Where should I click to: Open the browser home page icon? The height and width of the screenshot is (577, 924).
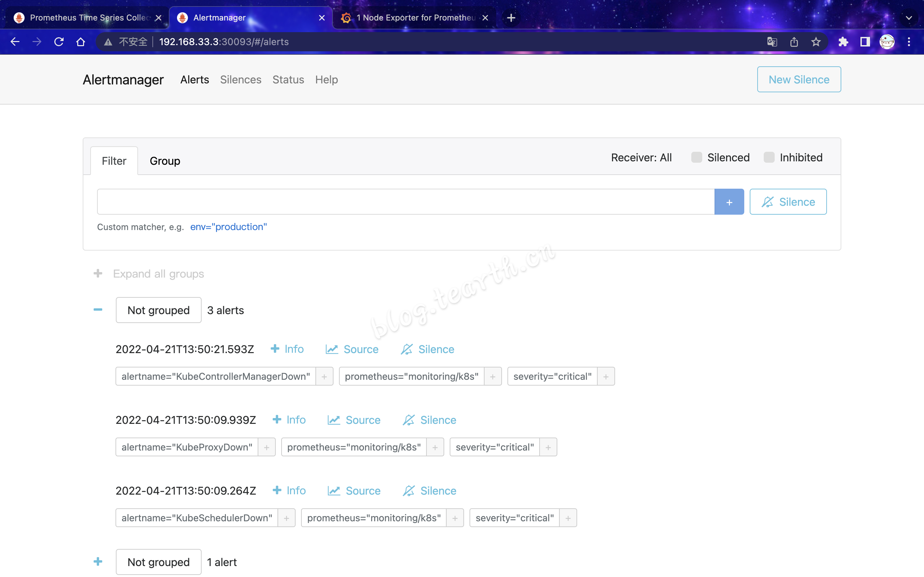[81, 42]
